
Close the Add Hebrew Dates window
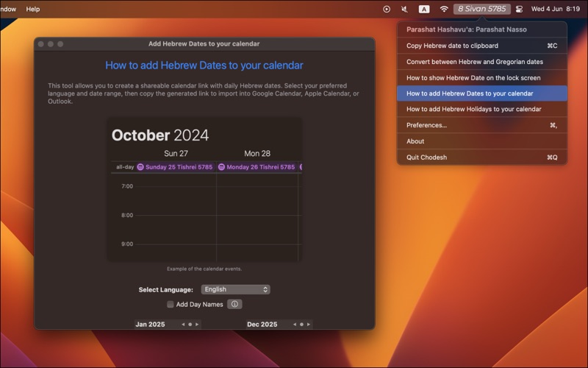click(x=41, y=44)
